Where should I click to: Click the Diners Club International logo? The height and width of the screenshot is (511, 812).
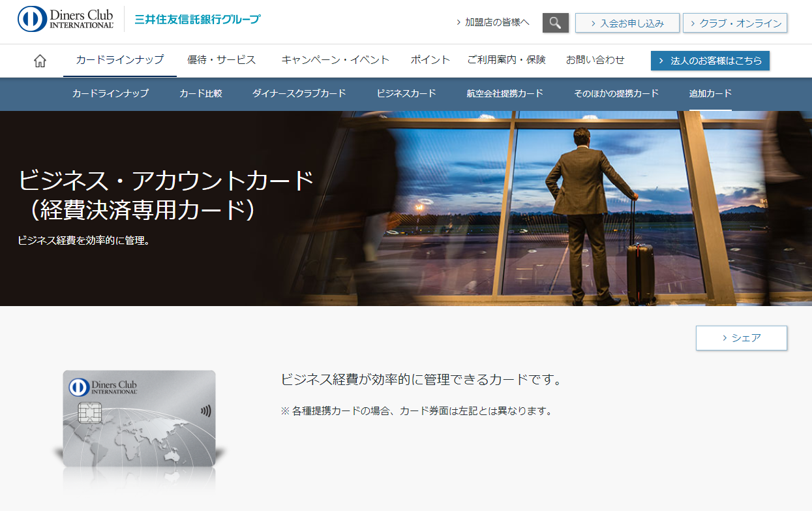[x=65, y=19]
